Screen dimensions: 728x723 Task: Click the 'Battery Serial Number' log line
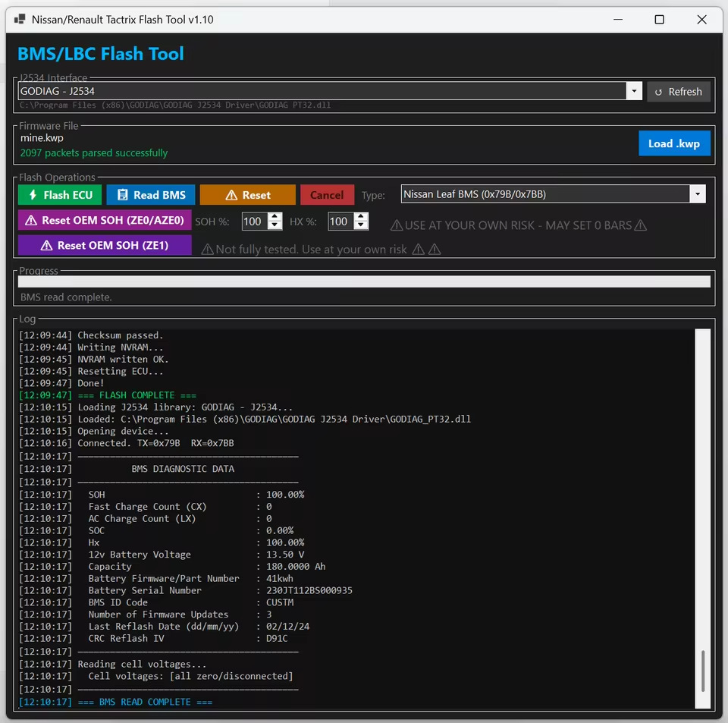[185, 590]
